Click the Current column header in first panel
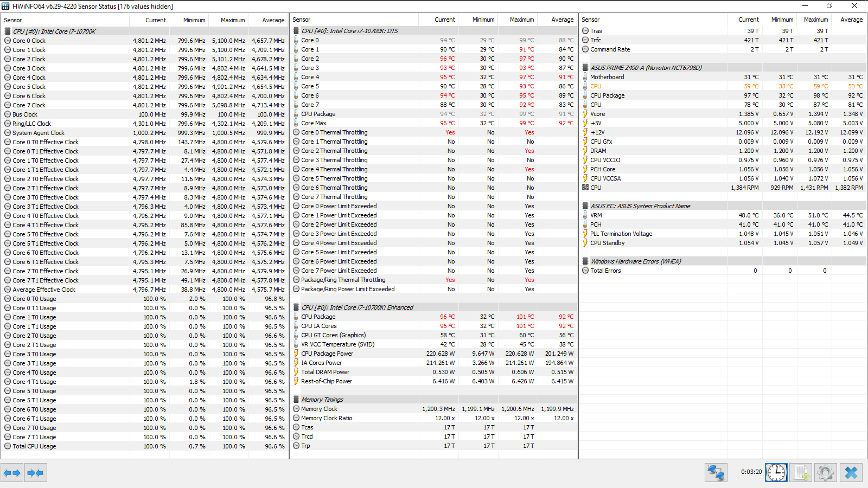 [150, 20]
